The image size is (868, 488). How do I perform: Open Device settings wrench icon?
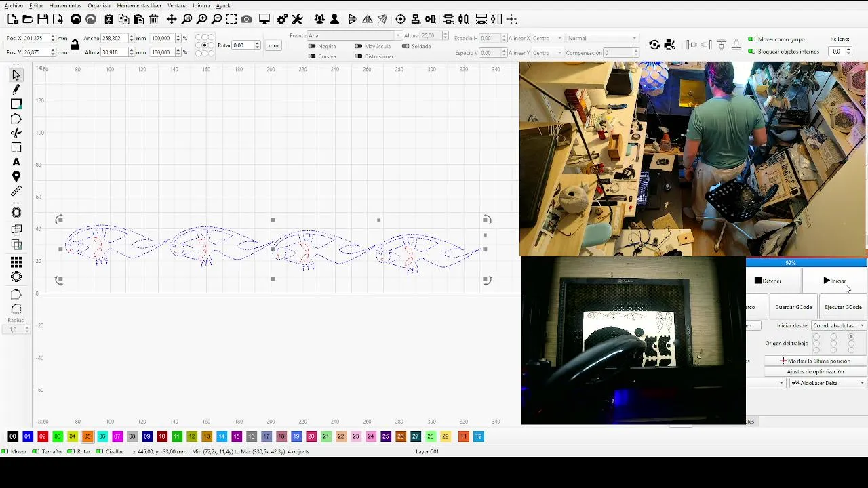pyautogui.click(x=297, y=20)
